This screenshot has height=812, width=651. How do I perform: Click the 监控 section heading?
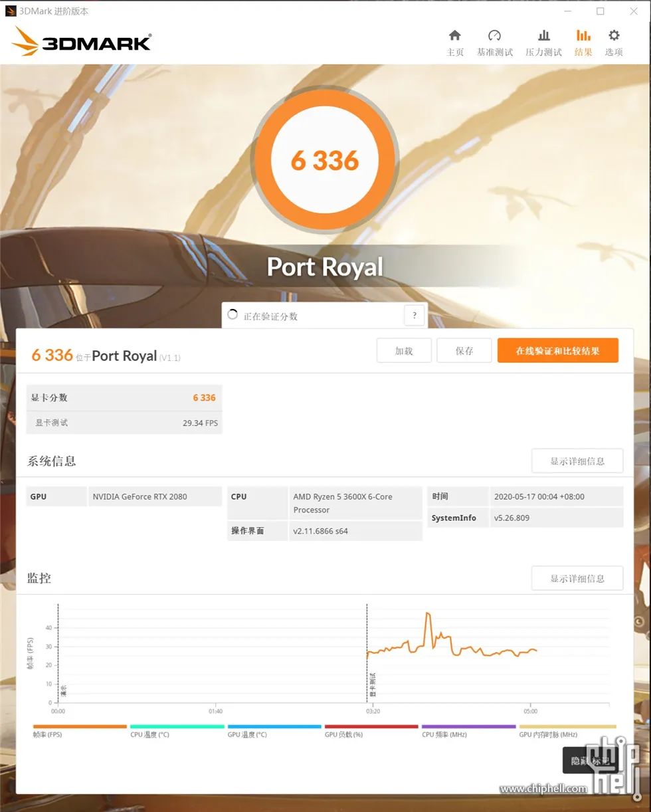click(39, 578)
